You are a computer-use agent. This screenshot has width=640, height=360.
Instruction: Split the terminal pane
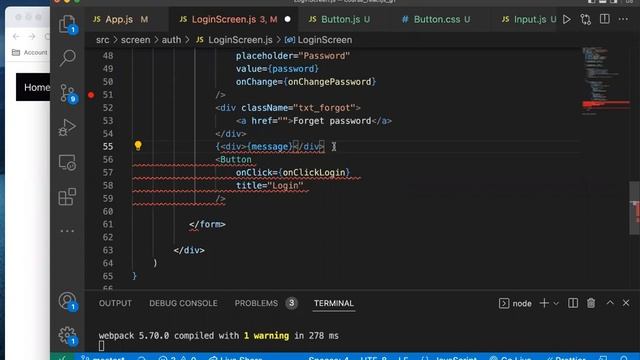click(x=573, y=303)
